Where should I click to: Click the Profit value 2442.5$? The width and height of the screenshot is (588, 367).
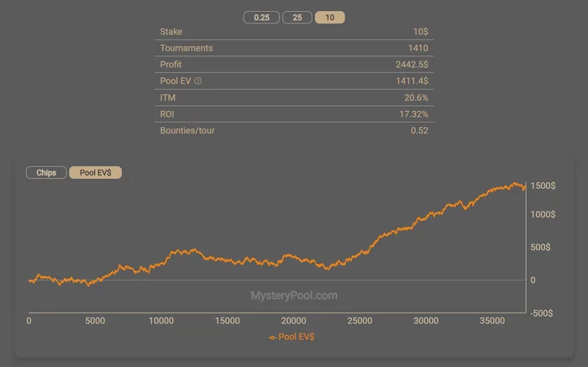412,65
